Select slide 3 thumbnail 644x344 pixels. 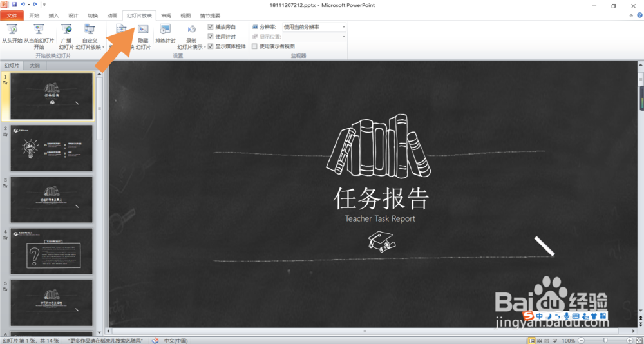52,199
